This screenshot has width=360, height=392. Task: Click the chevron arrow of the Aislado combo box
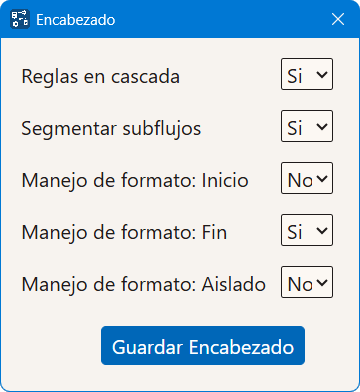(x=322, y=283)
